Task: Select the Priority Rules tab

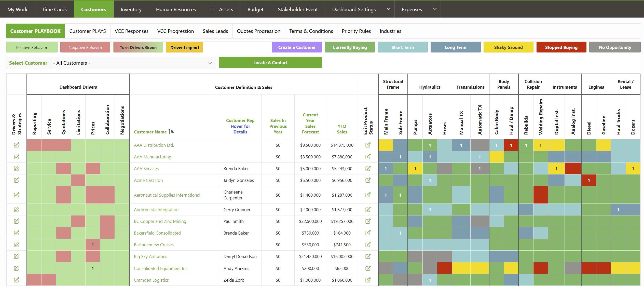Action: (356, 31)
